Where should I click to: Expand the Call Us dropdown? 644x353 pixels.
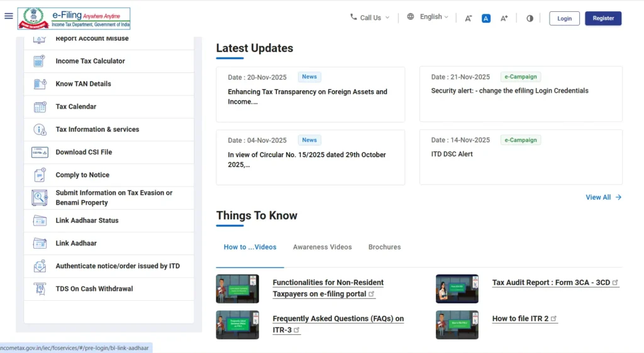370,18
